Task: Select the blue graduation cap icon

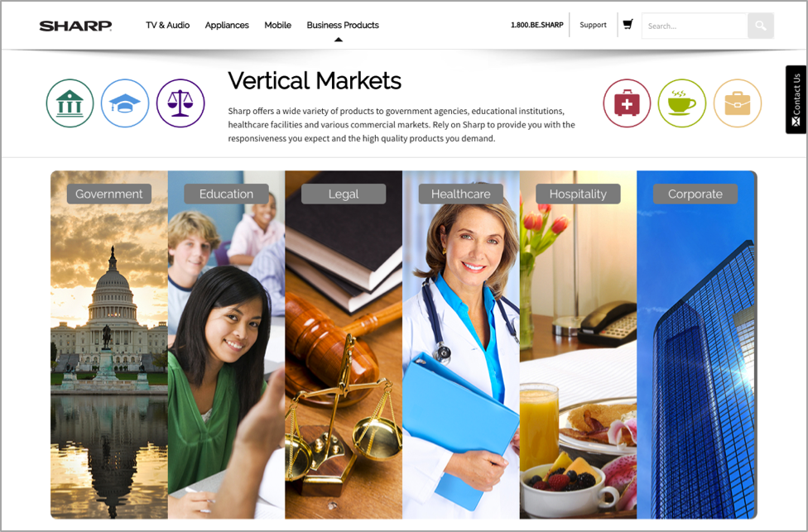Action: coord(125,103)
